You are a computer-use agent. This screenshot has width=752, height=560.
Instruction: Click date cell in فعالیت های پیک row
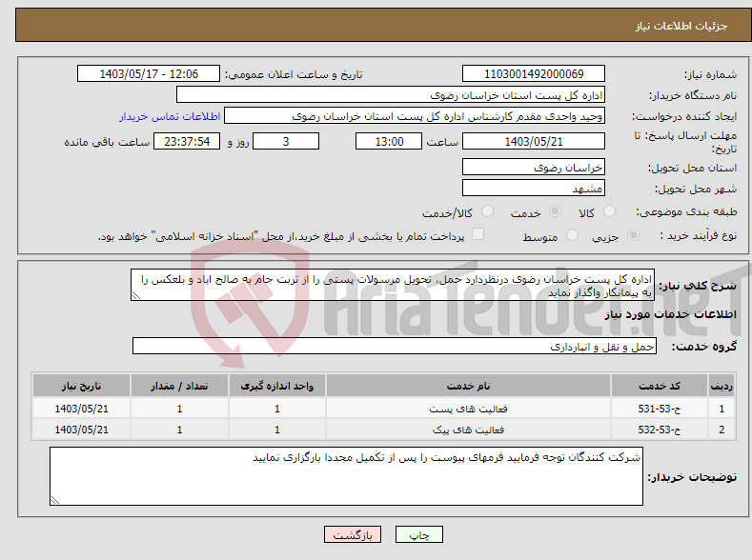pyautogui.click(x=82, y=430)
